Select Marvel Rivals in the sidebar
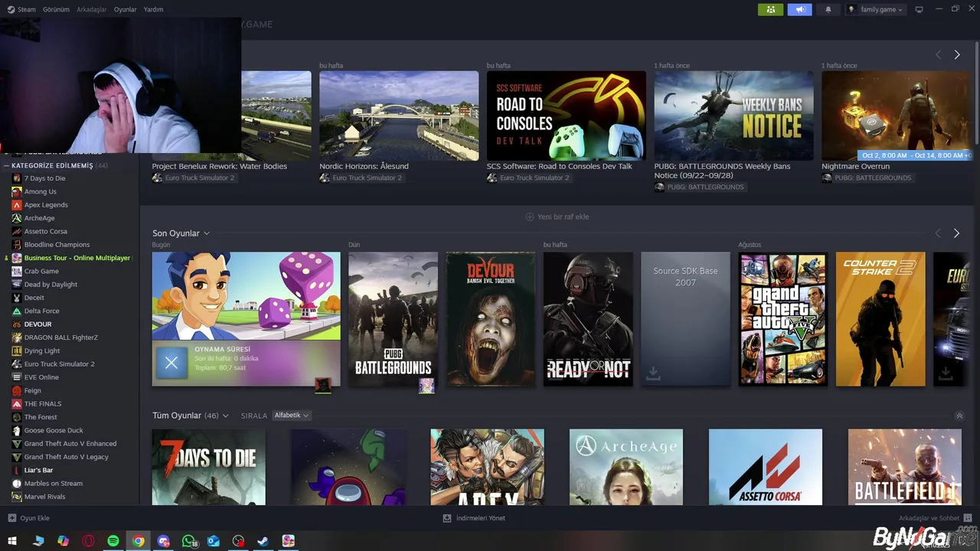 (44, 497)
